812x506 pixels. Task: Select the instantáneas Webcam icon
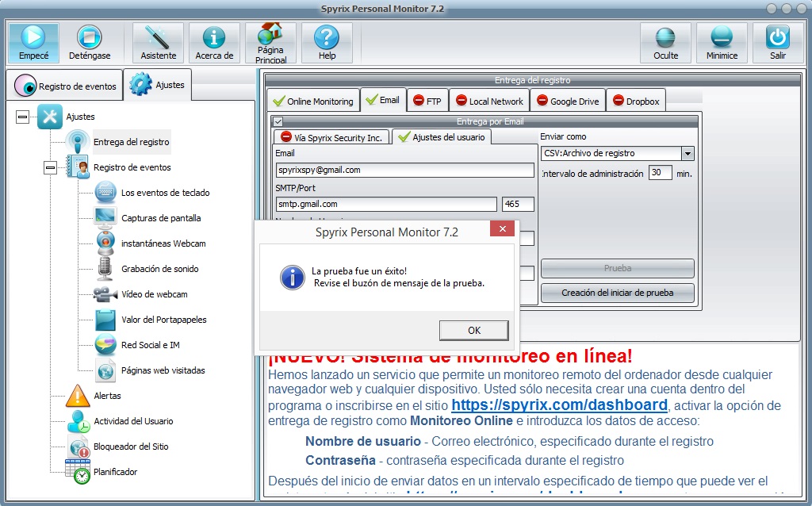[105, 243]
